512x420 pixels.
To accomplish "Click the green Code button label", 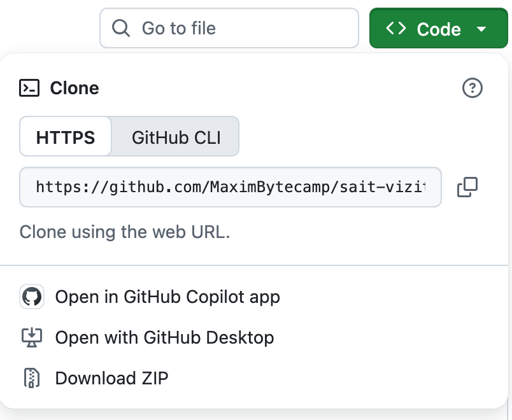I will coord(439,29).
